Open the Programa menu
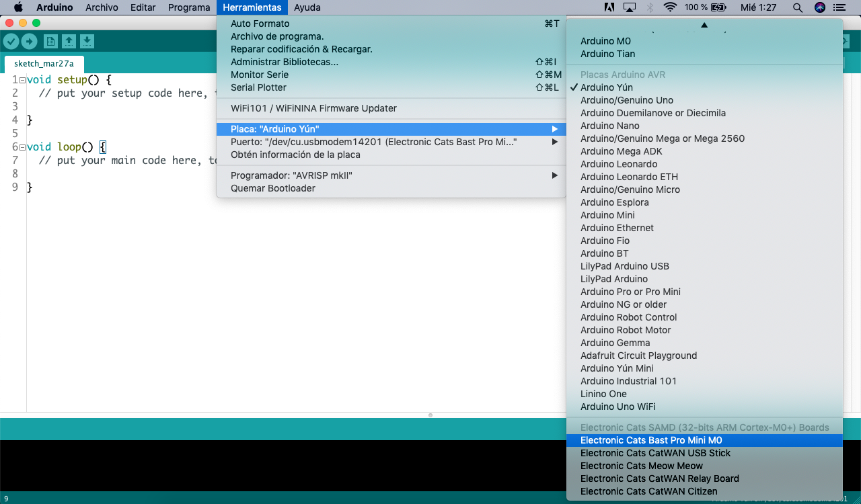This screenshot has width=861, height=504. click(x=189, y=7)
